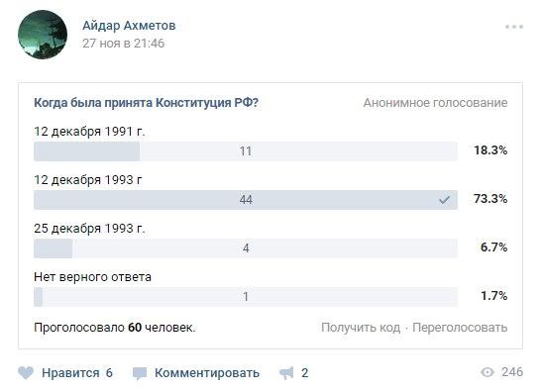Click the checkmark on the selected answer
The width and height of the screenshot is (542, 392).
pyautogui.click(x=444, y=200)
